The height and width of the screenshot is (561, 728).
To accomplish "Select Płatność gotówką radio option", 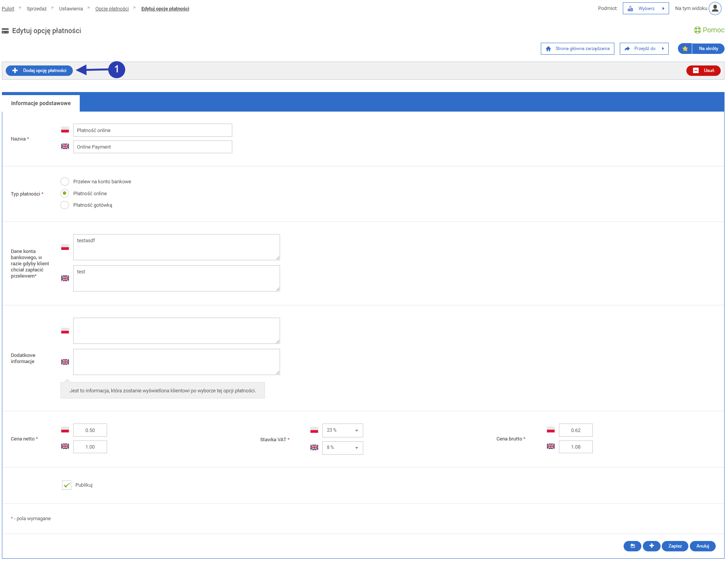I will tap(65, 205).
